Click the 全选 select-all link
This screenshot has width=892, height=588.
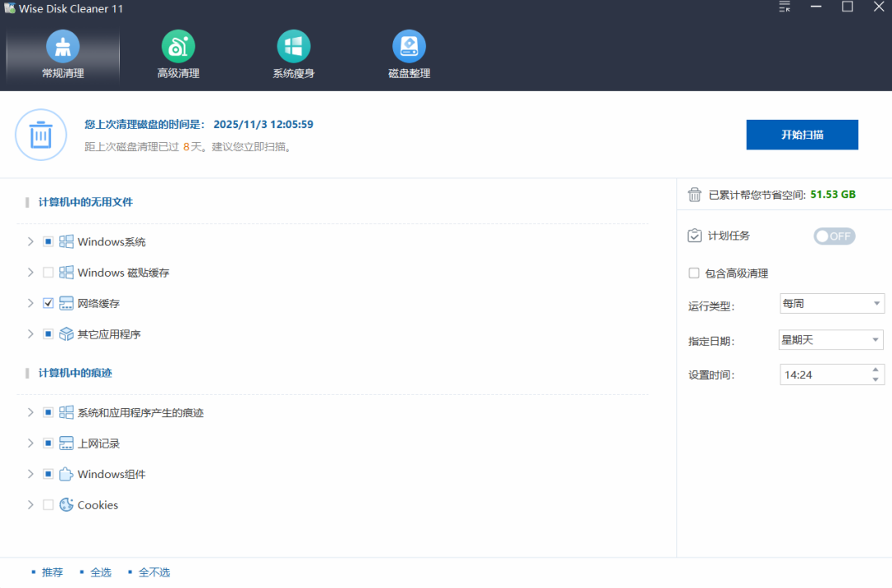click(101, 571)
